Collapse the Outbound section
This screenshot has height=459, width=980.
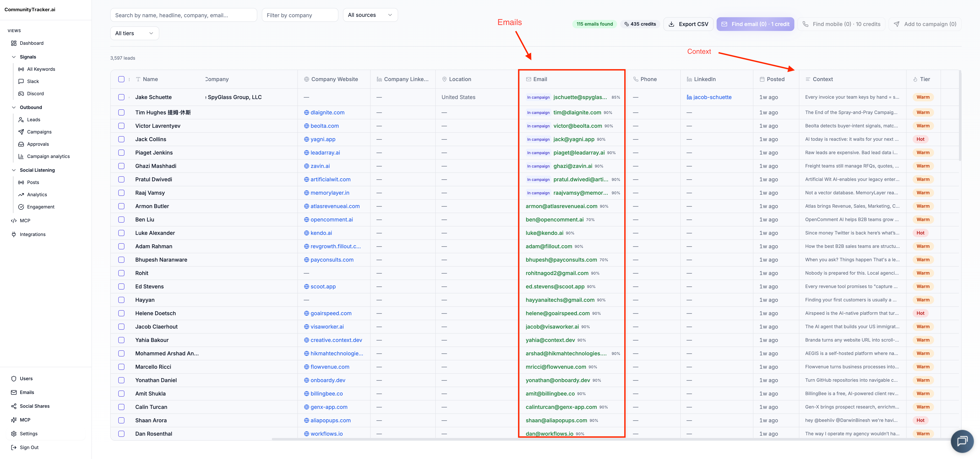14,107
